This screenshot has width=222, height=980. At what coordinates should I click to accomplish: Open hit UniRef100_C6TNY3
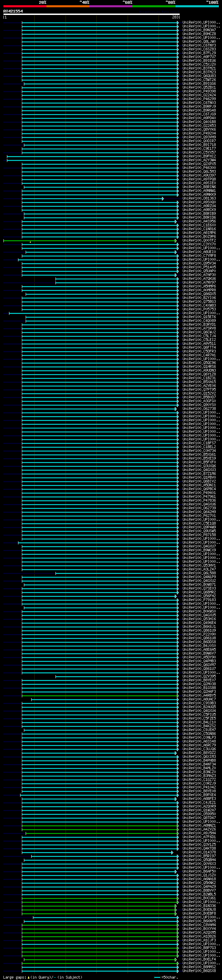[x=199, y=45]
